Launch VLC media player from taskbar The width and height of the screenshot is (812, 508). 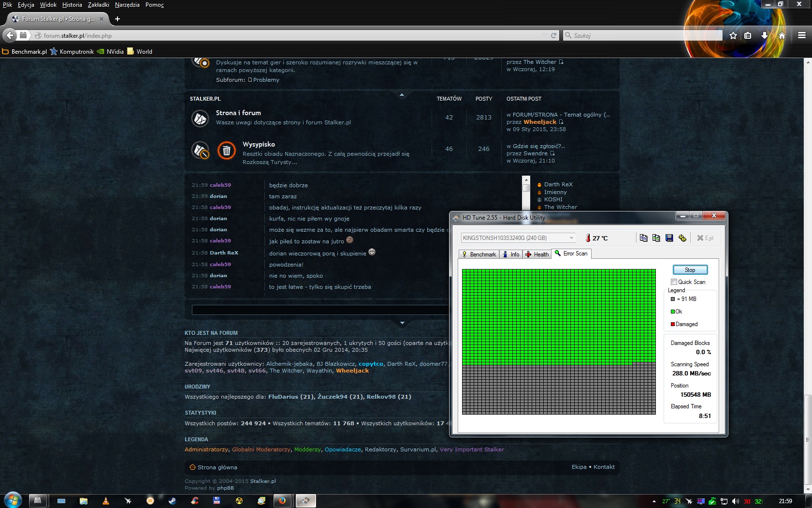pyautogui.click(x=106, y=501)
